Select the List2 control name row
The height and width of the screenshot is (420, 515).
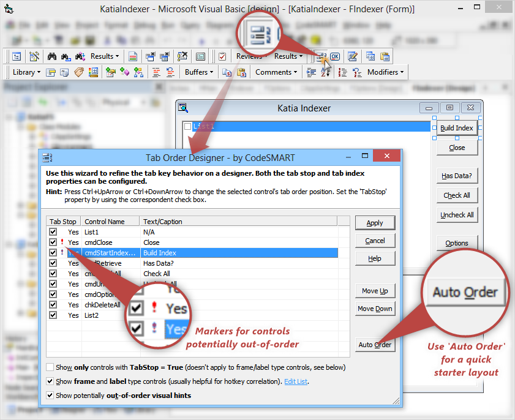coord(91,315)
